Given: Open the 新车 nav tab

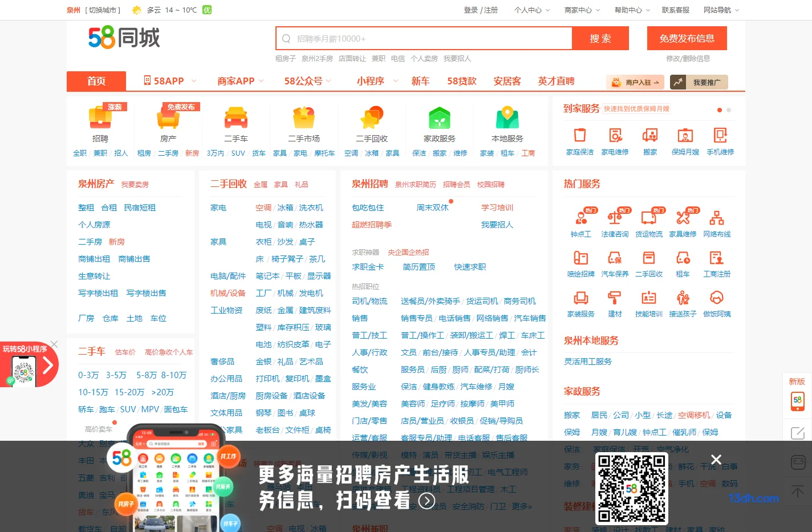Looking at the screenshot, I should pyautogui.click(x=420, y=81).
